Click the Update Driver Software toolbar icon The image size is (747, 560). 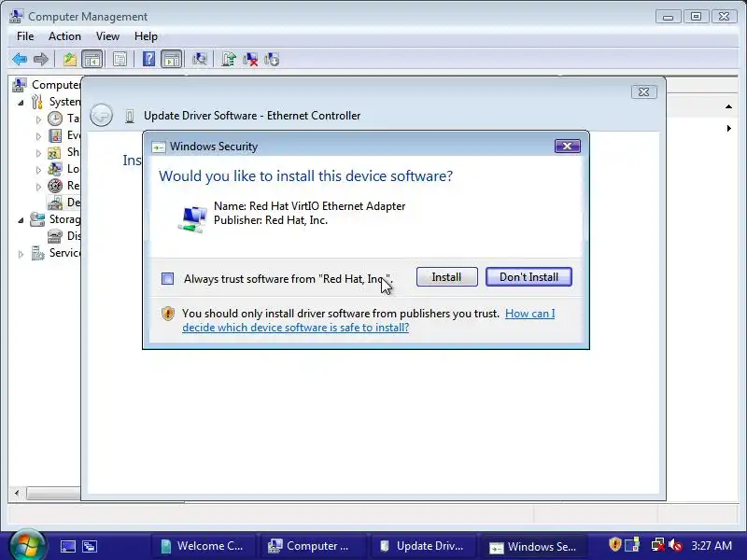229,60
